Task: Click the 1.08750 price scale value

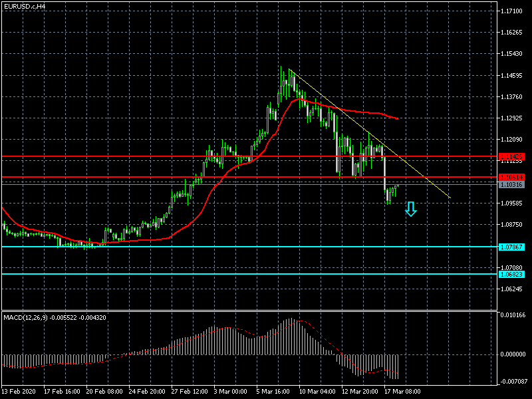Action: [x=511, y=225]
